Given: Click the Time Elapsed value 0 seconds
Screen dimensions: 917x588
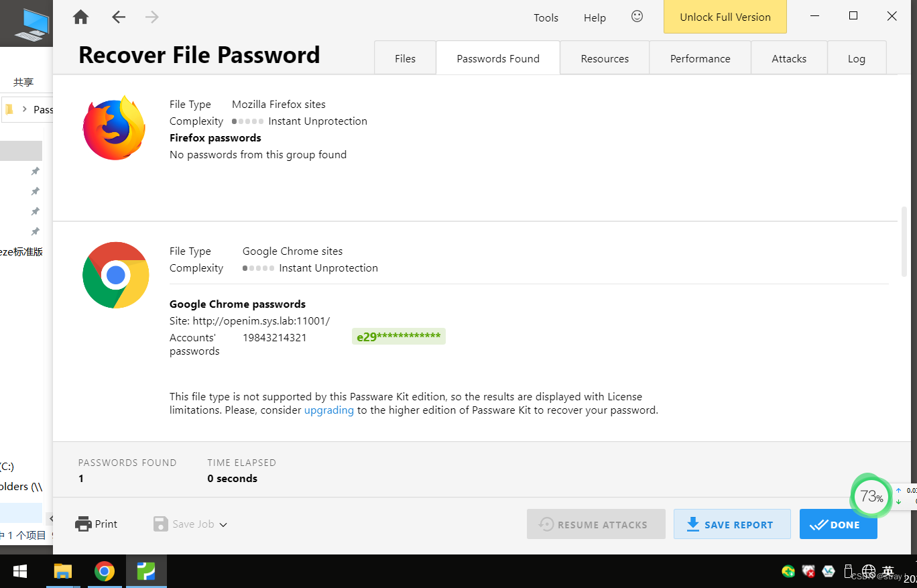Looking at the screenshot, I should coord(233,479).
